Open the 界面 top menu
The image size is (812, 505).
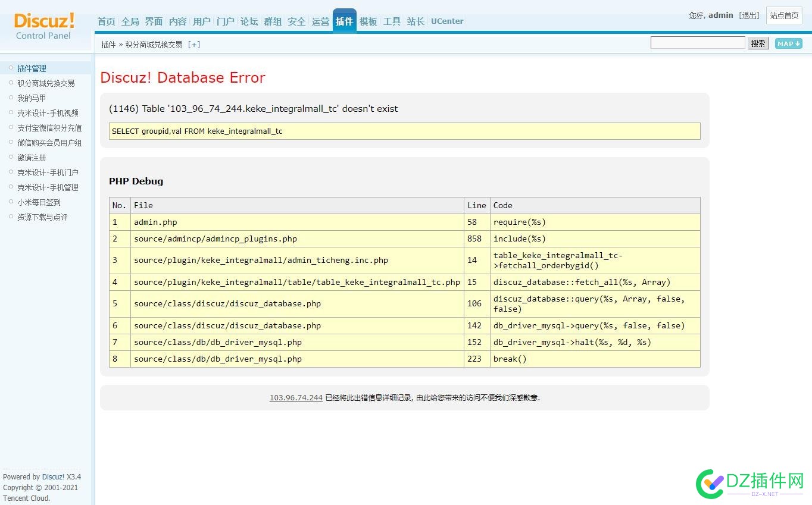(154, 21)
